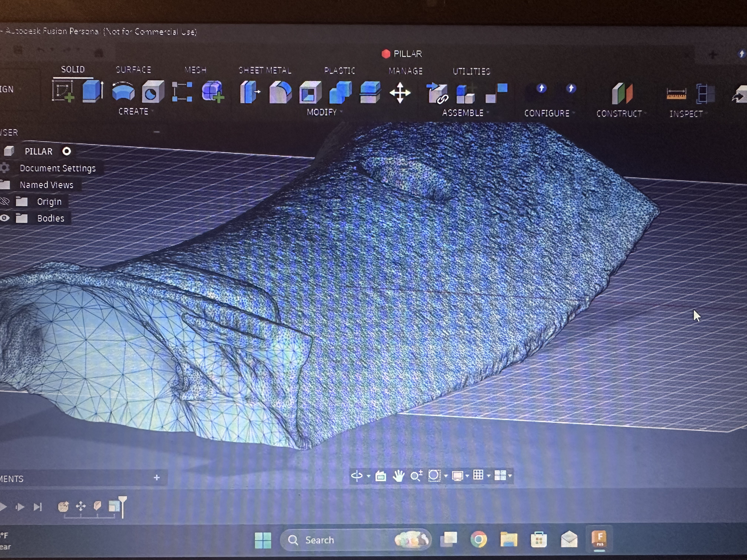The image size is (747, 560).
Task: Click the Create Sketch icon
Action: [x=63, y=91]
